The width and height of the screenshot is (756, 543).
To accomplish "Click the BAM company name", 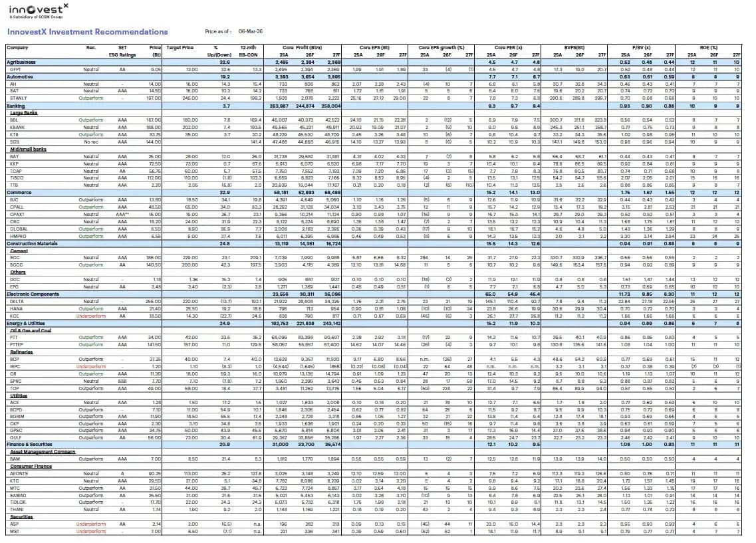I will pos(15,459).
